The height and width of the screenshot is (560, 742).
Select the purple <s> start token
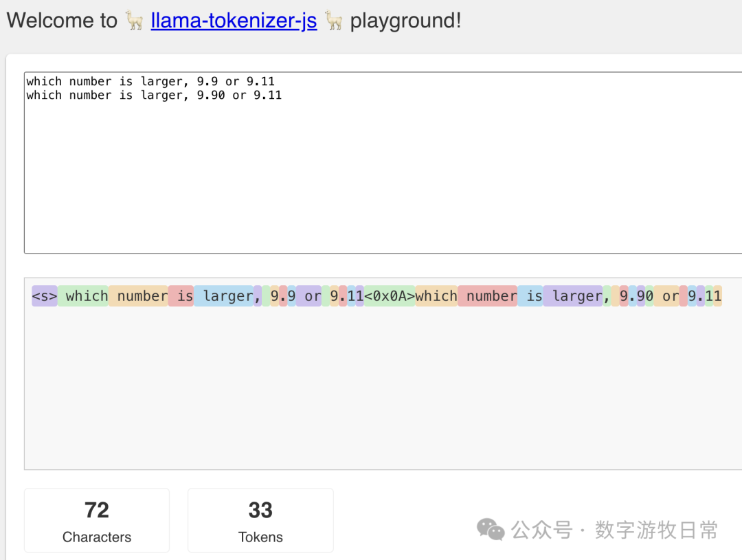coord(45,296)
